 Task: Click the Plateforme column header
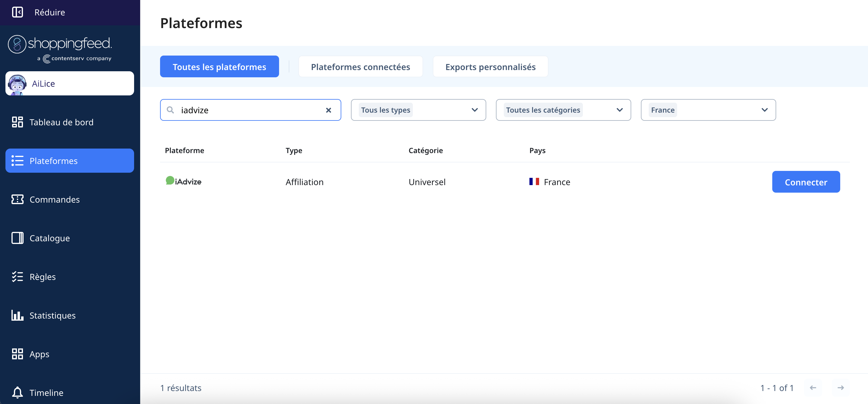pyautogui.click(x=184, y=150)
